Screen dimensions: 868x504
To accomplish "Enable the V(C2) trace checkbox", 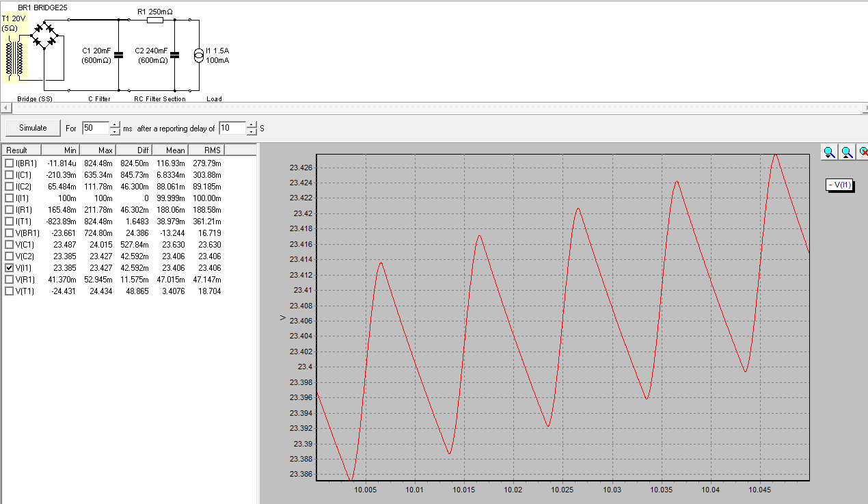I will pos(9,256).
